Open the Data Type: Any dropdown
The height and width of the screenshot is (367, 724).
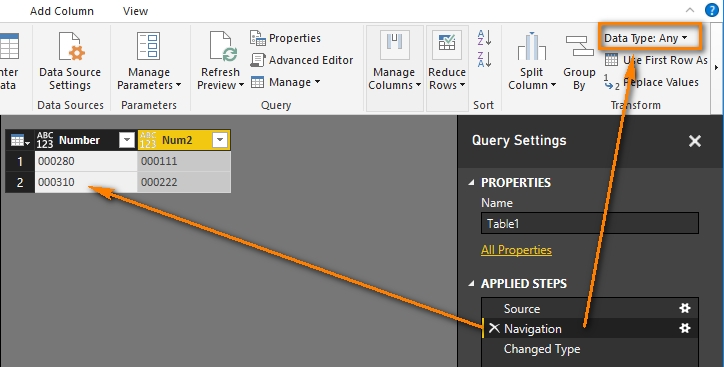point(646,38)
